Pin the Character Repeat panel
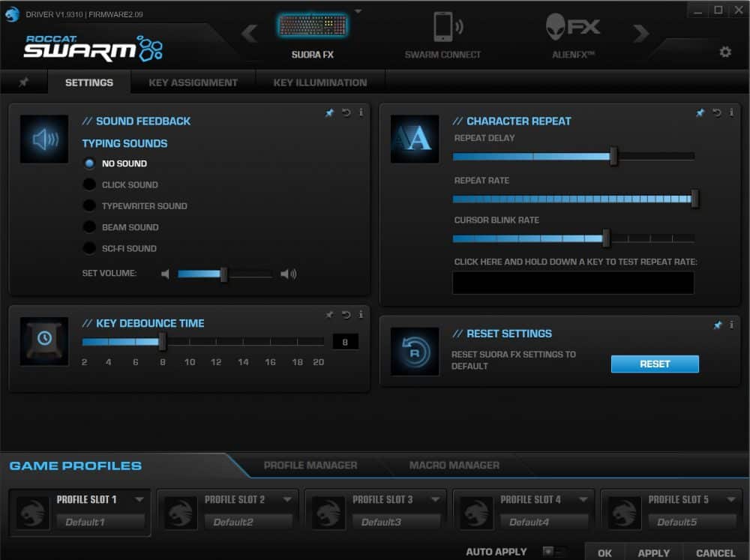This screenshot has height=560, width=750. point(700,113)
